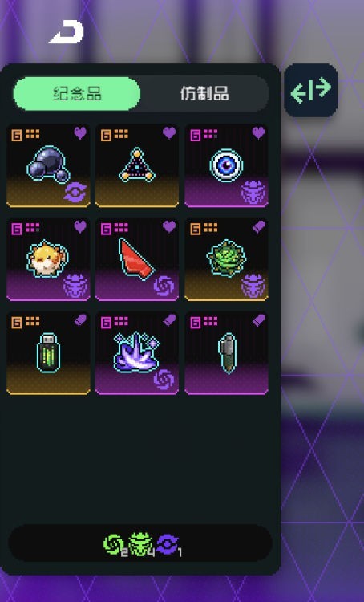This screenshot has height=602, width=364.
Task: Toggle heart favorite on boulders item
Action: (80, 133)
